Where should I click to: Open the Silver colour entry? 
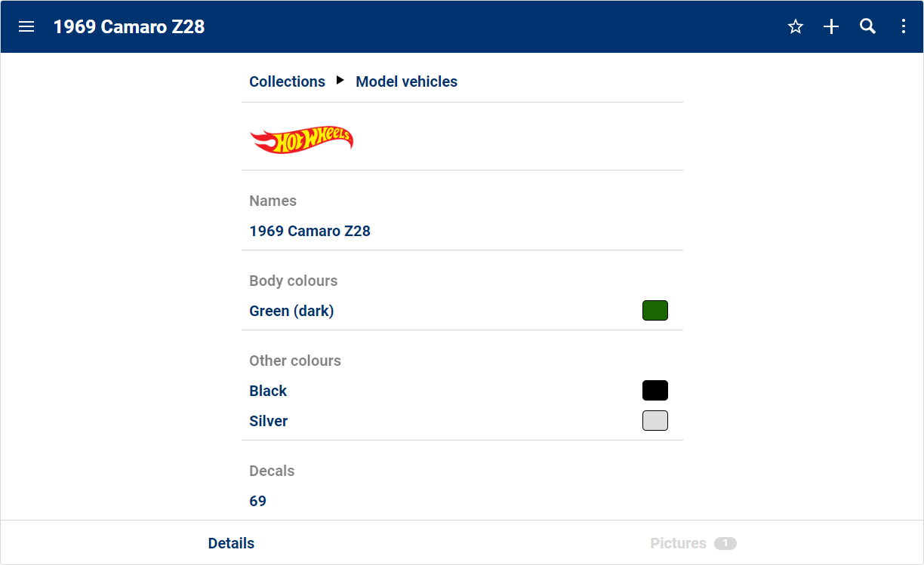pos(269,421)
